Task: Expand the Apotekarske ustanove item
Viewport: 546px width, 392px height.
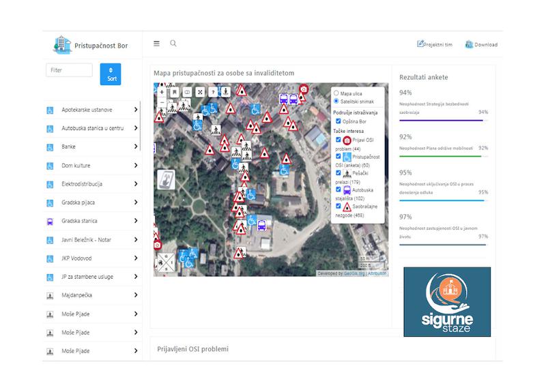Action: tap(136, 110)
